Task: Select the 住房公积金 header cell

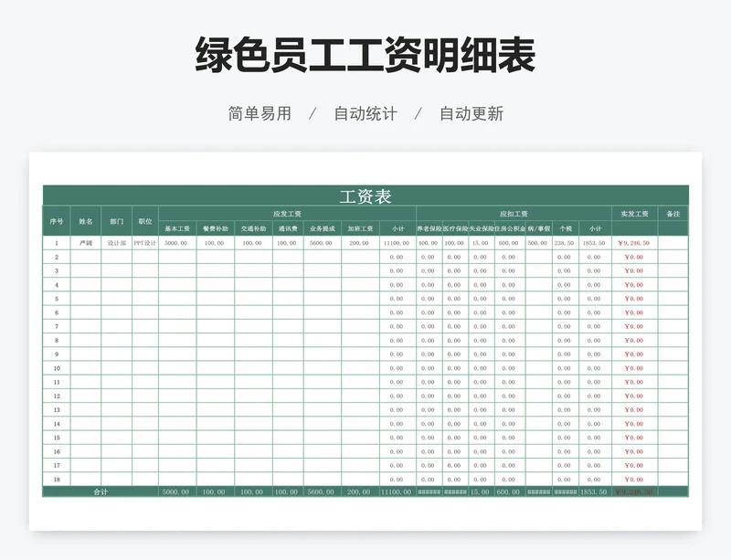Action: click(x=510, y=228)
